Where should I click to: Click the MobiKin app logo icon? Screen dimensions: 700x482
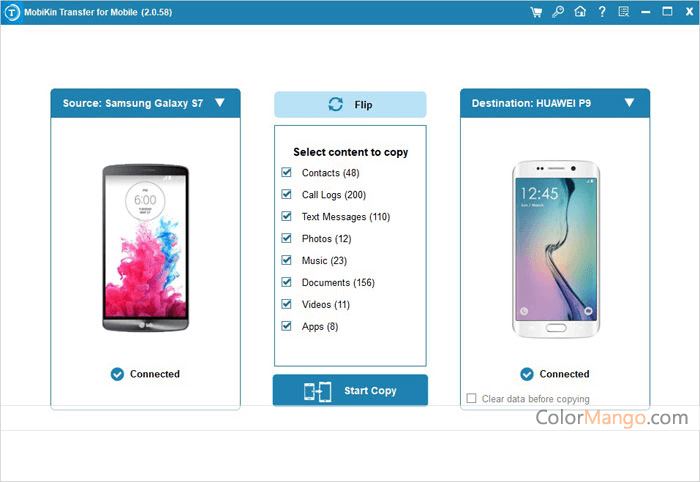(x=12, y=12)
